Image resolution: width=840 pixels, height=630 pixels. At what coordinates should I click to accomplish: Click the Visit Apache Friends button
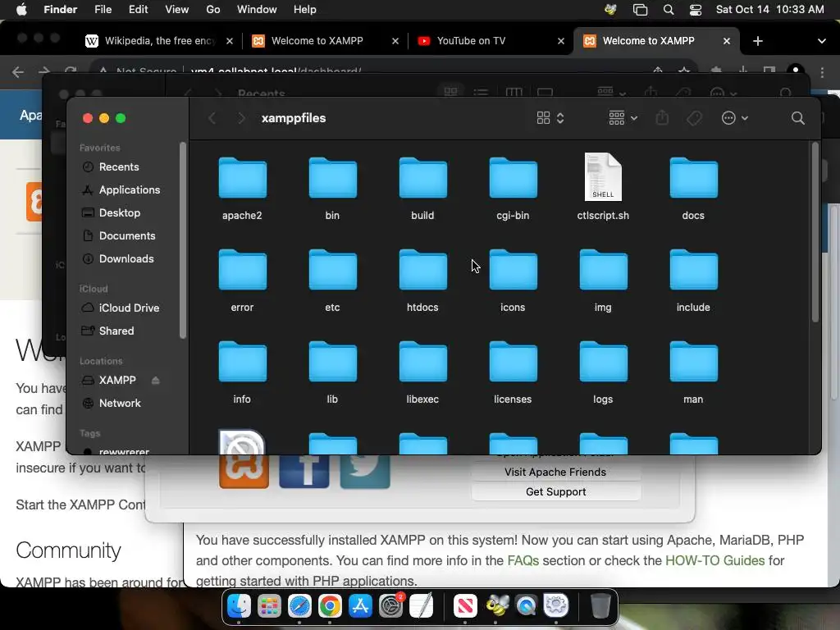(555, 472)
